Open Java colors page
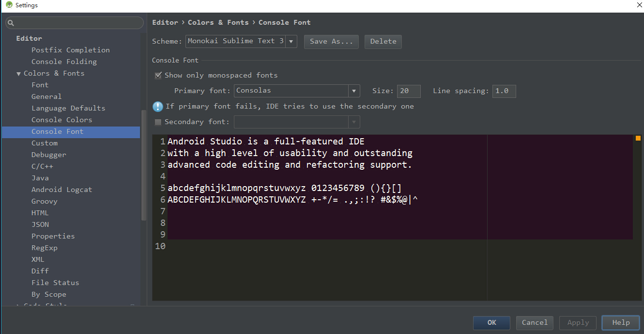Screen dimensions: 644x334 40,178
